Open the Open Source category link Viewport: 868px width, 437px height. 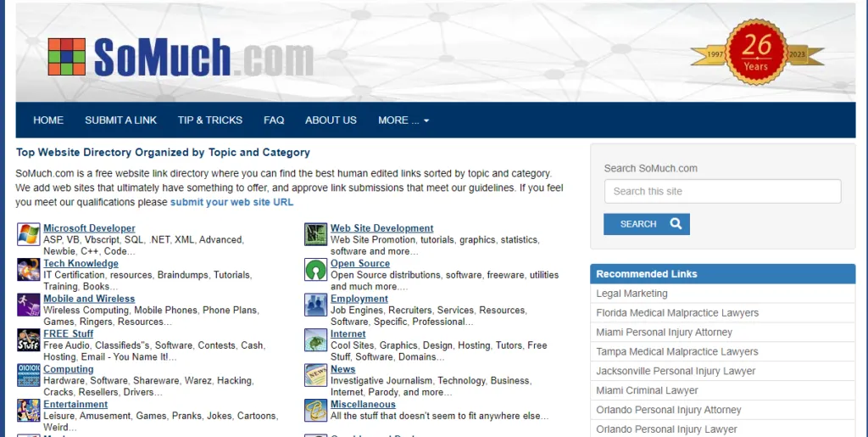[360, 264]
